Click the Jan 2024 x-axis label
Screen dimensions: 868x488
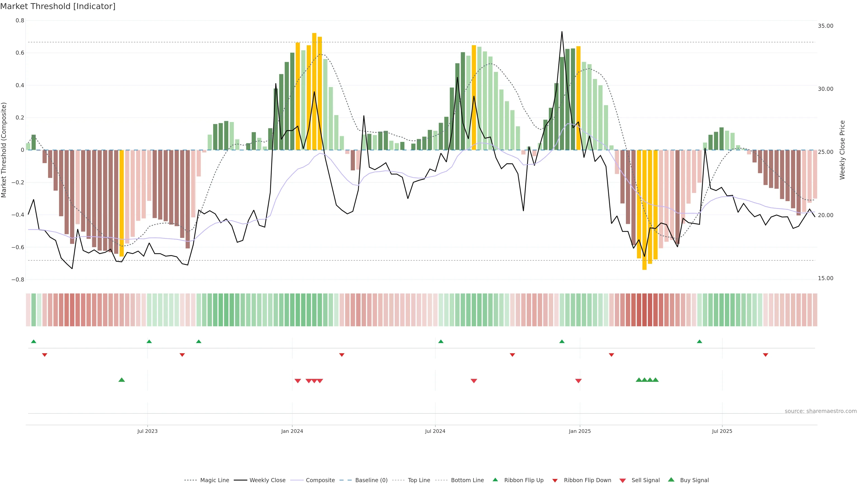[292, 431]
